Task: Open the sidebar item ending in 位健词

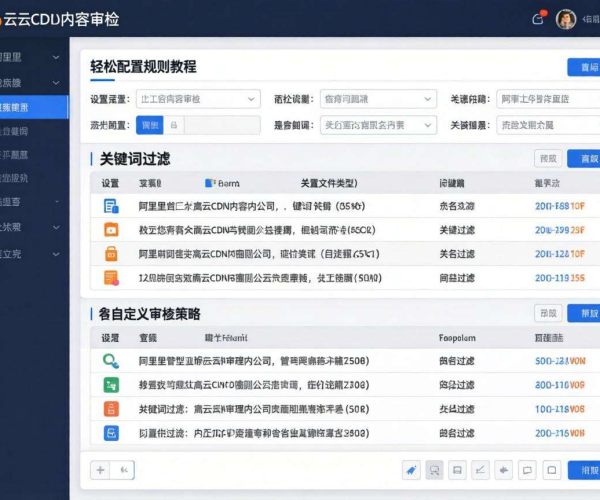Action: (15, 131)
